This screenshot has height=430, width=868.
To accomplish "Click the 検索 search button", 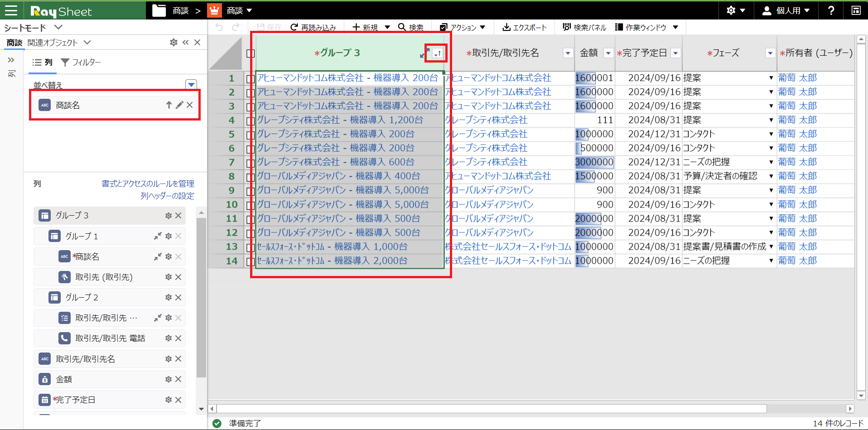I will click(x=410, y=27).
